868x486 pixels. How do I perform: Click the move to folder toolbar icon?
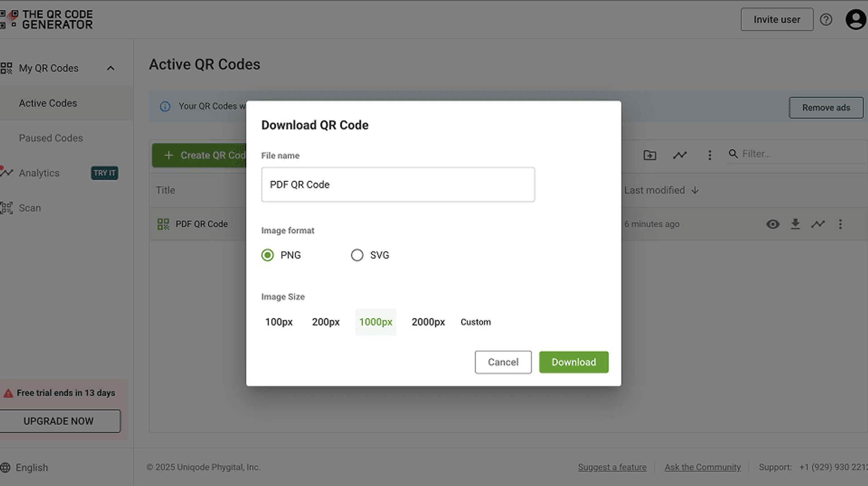tap(650, 155)
